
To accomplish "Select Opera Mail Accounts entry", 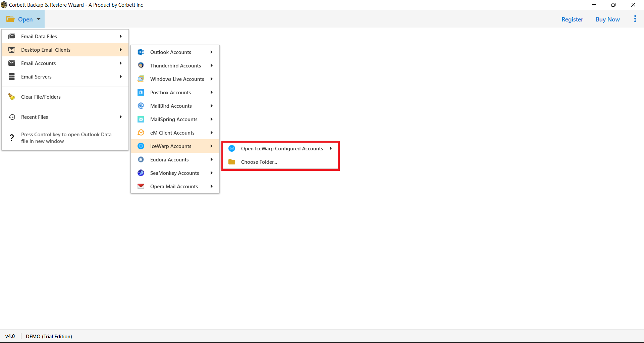I will (175, 186).
